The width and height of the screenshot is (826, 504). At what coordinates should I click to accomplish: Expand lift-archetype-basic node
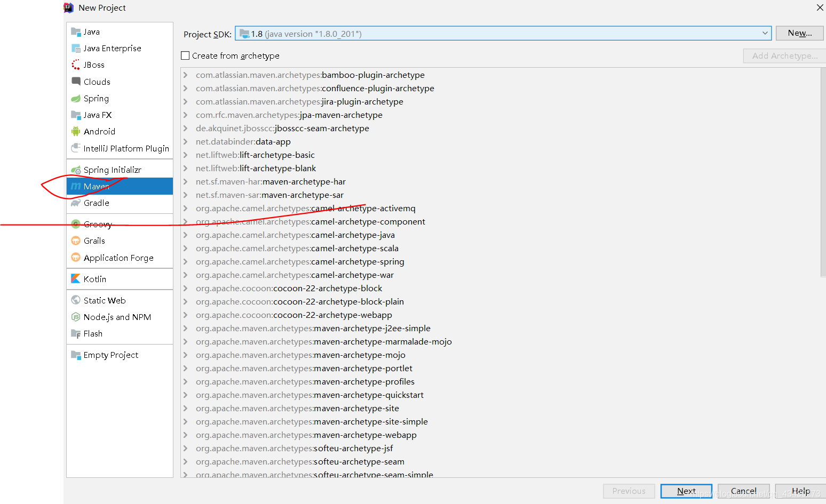pyautogui.click(x=186, y=155)
